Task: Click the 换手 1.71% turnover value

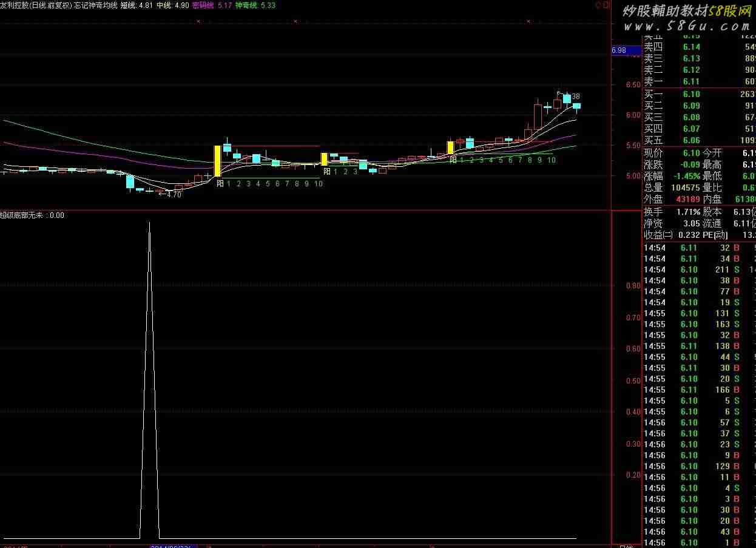Action: (x=689, y=212)
